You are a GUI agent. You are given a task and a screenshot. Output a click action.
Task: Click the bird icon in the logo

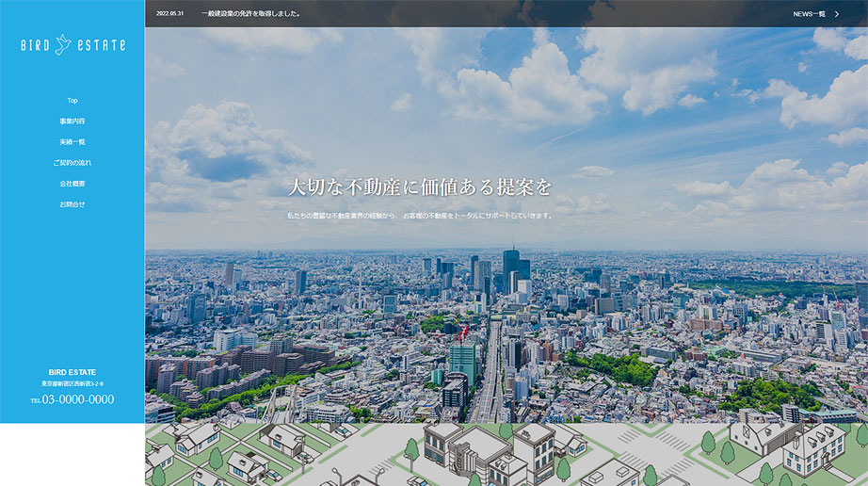point(63,44)
